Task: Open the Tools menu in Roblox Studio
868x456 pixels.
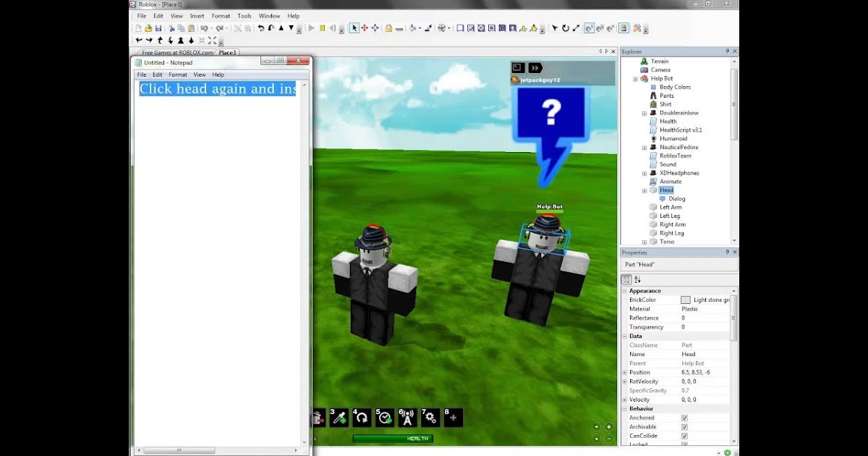Action: 244,16
